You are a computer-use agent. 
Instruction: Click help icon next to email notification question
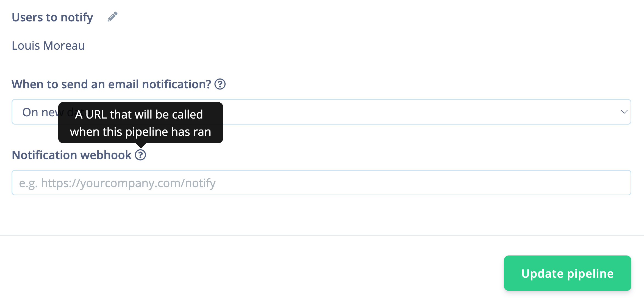click(x=220, y=84)
